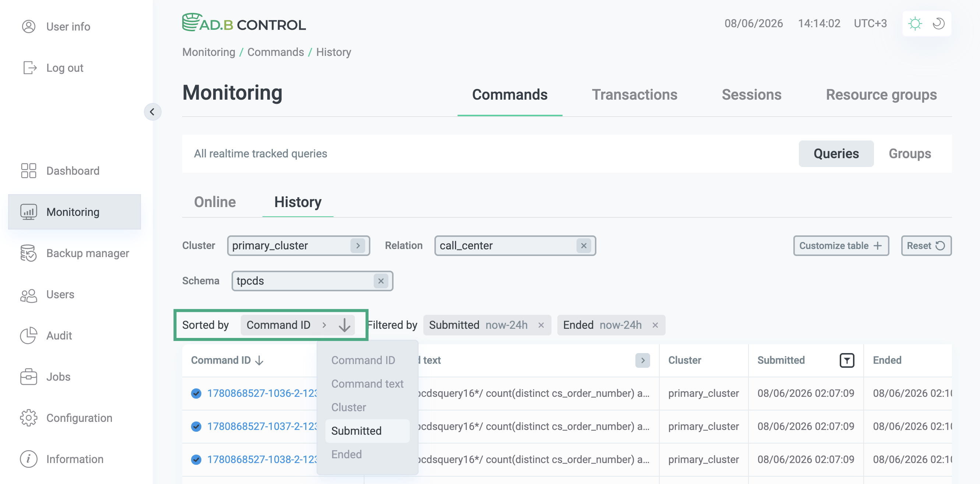The width and height of the screenshot is (980, 484).
Task: Open command 1780868527-1036-2-123 link
Action: point(262,393)
